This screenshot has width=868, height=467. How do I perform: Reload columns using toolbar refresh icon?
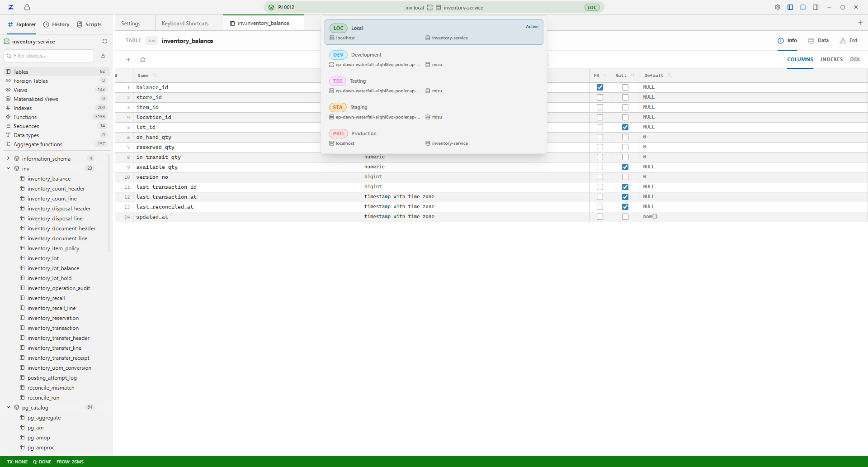143,60
